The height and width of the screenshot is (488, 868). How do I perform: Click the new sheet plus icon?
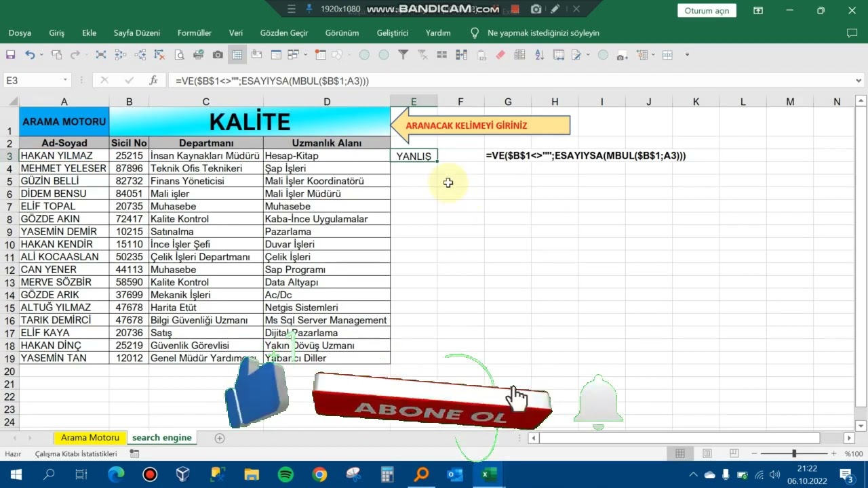[x=220, y=438]
